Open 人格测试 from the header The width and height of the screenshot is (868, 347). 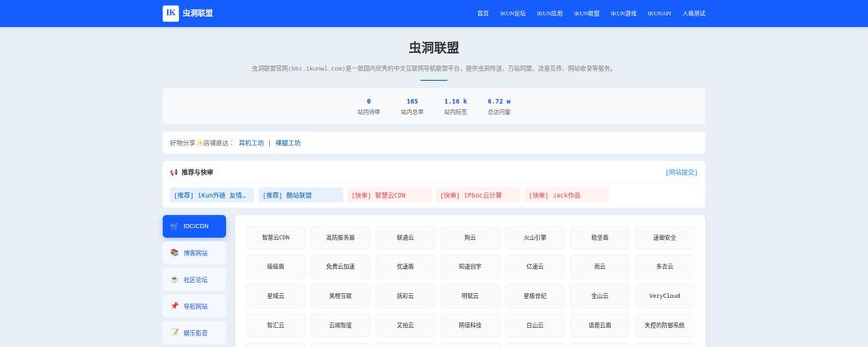[694, 14]
